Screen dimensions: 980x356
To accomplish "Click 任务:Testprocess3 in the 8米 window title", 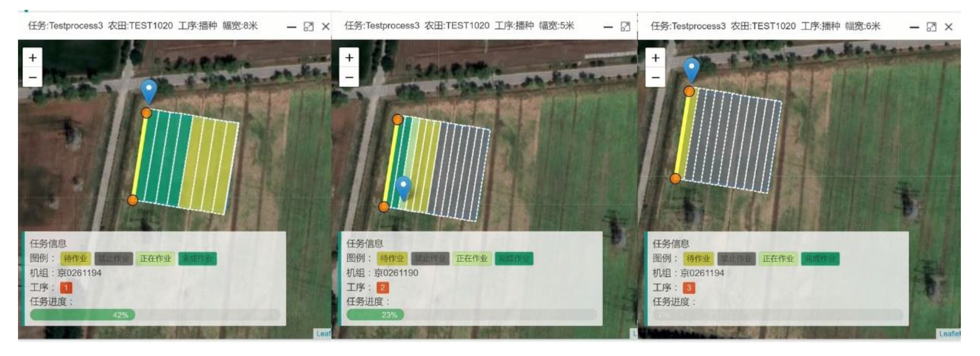I will tap(66, 26).
